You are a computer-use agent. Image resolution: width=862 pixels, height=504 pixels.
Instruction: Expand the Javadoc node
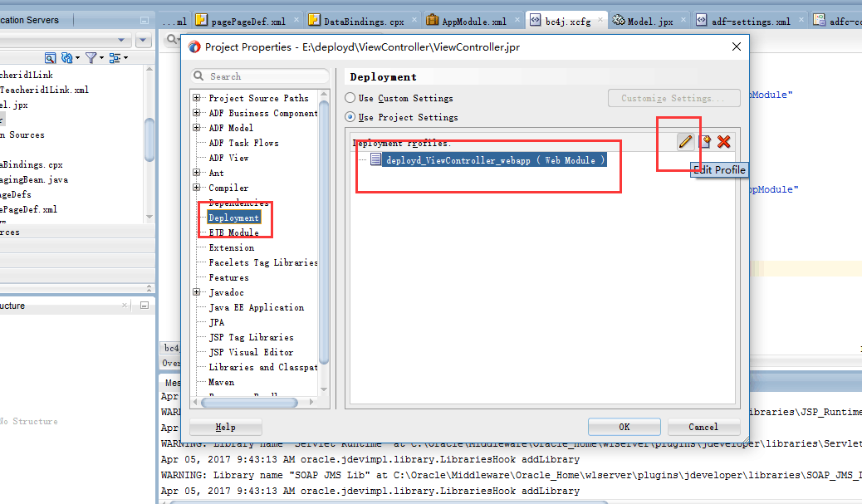click(196, 292)
